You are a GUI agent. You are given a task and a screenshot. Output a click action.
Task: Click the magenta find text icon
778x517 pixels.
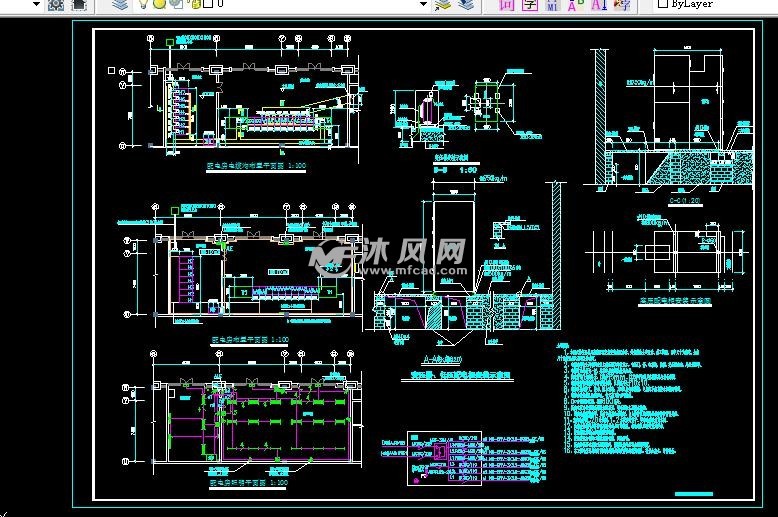click(x=506, y=4)
